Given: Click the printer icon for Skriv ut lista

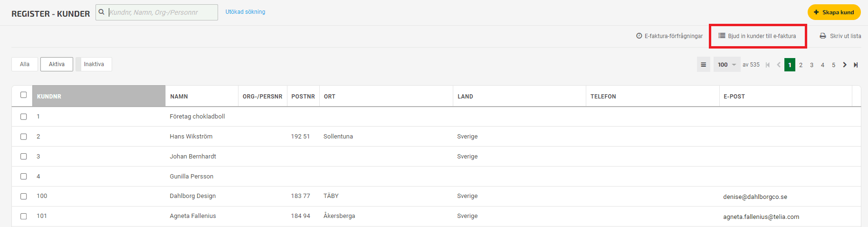Looking at the screenshot, I should click(x=823, y=36).
